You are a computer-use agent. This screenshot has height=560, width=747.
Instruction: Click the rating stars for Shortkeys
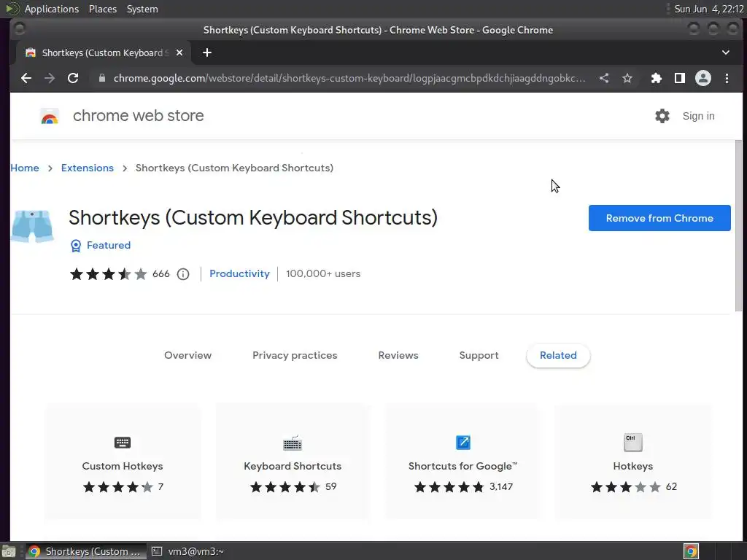coord(109,274)
